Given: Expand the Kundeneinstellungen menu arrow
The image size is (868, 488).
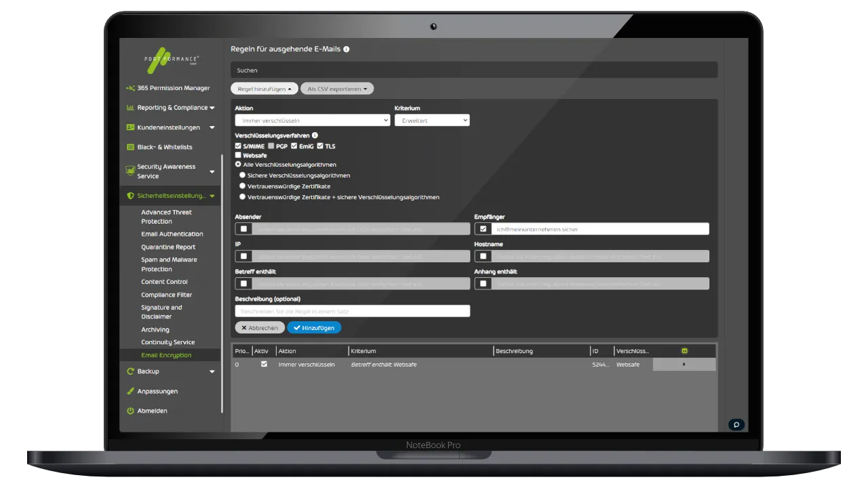Looking at the screenshot, I should coord(212,127).
